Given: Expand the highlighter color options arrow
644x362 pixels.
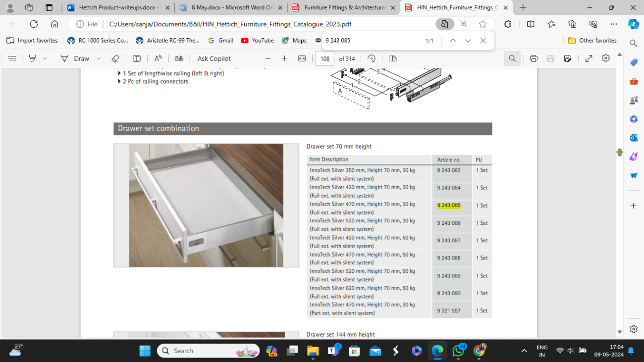Looking at the screenshot, I should [45, 58].
